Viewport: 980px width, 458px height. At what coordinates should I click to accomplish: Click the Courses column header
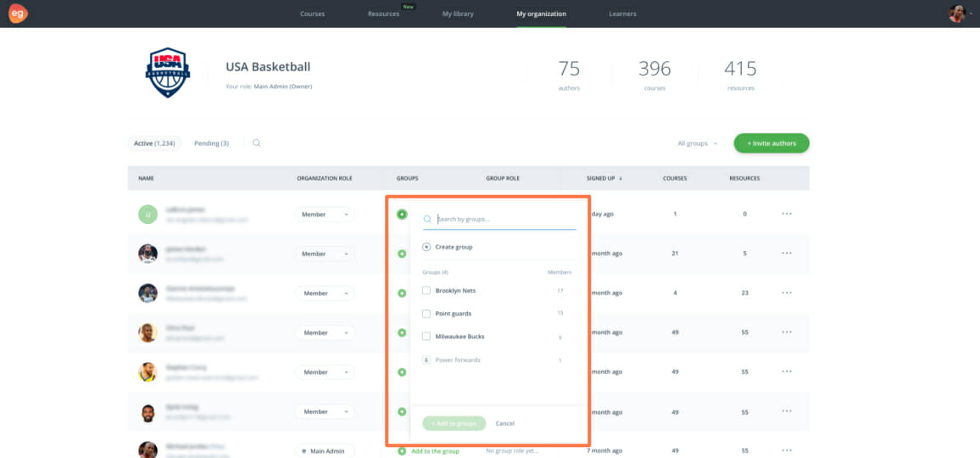coord(675,178)
